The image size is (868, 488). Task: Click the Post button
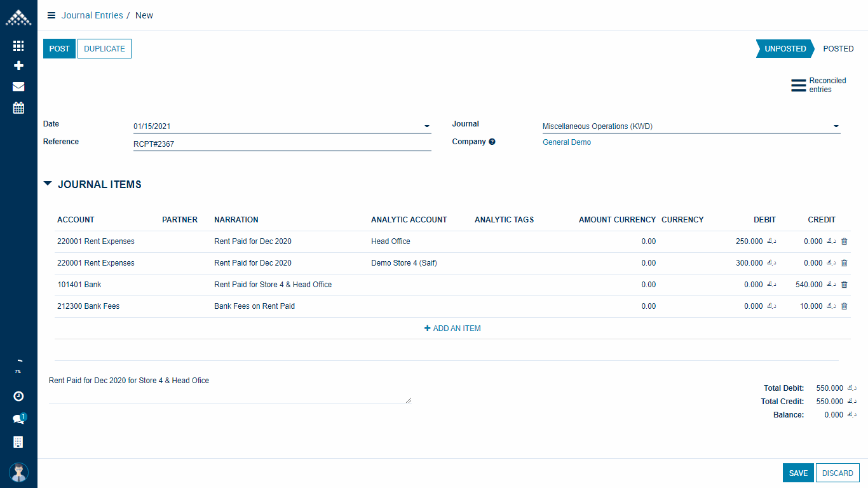(59, 49)
